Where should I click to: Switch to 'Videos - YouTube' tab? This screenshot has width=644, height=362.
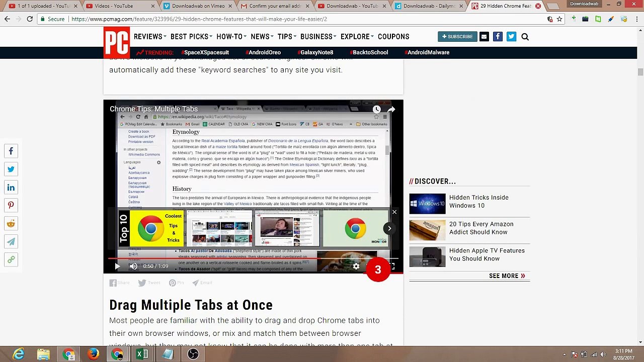click(121, 6)
